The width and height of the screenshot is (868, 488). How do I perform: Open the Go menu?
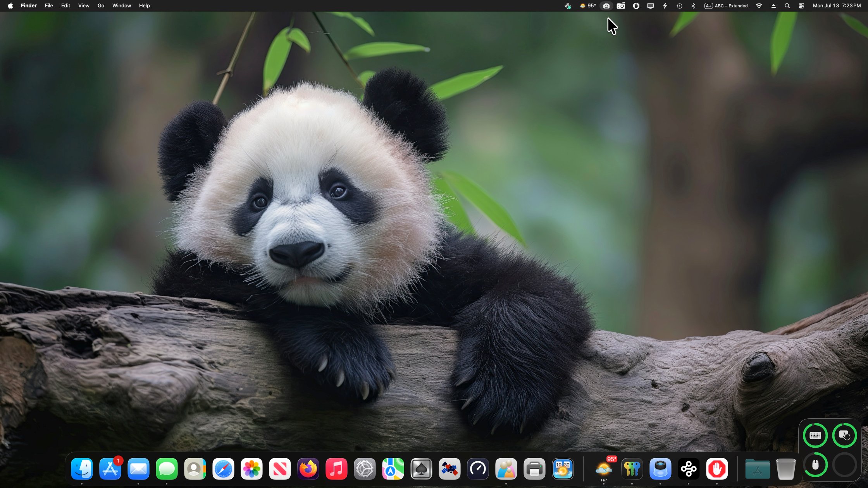pyautogui.click(x=101, y=6)
